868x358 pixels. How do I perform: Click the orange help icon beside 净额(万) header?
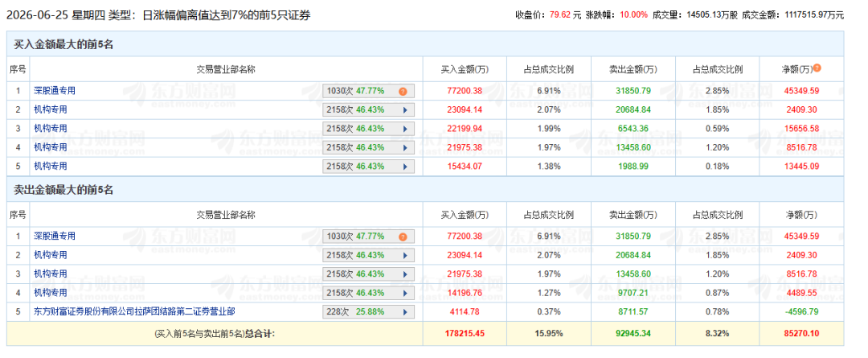point(817,68)
